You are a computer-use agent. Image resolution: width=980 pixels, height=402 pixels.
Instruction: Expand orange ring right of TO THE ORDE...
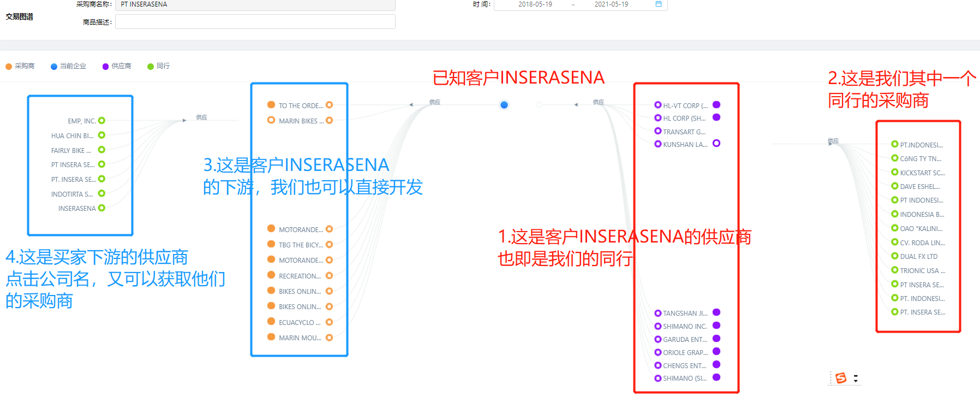tap(329, 105)
